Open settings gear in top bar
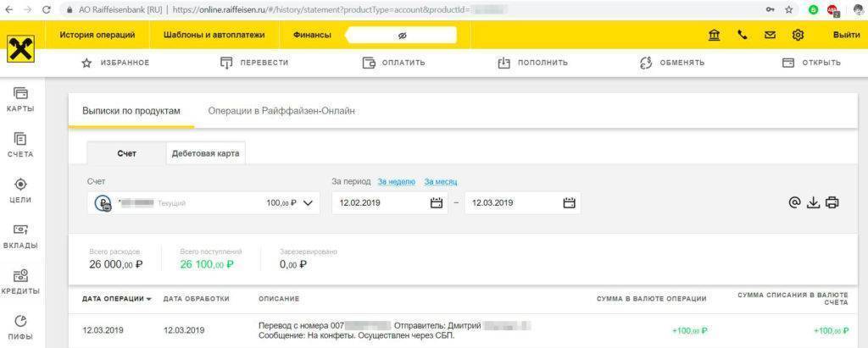Image resolution: width=868 pixels, height=348 pixels. [x=798, y=36]
